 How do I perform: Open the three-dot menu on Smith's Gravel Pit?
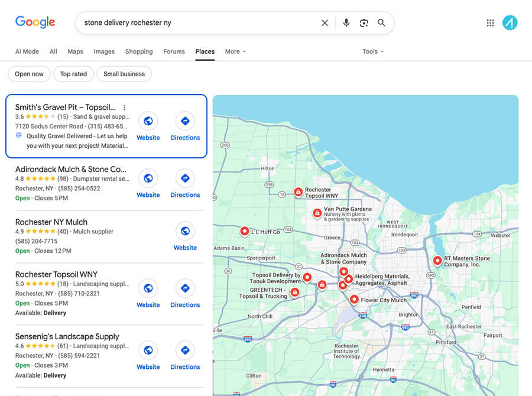tap(124, 107)
